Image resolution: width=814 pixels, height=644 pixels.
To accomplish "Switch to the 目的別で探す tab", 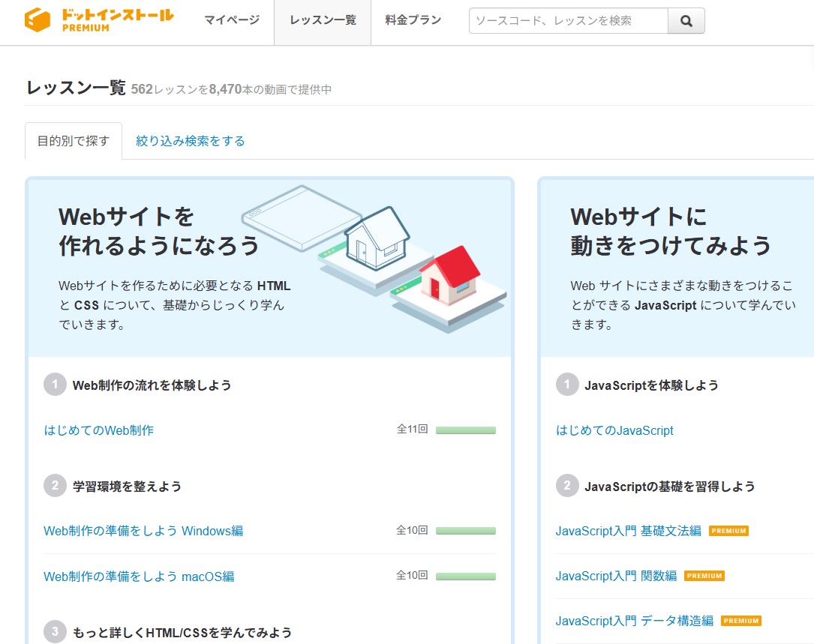I will (x=73, y=140).
